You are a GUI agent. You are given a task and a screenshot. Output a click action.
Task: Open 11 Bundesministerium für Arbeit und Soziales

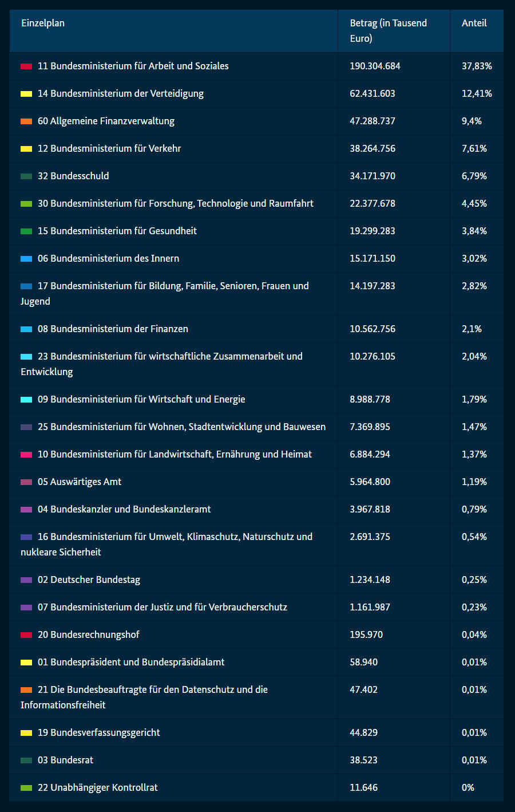(133, 66)
